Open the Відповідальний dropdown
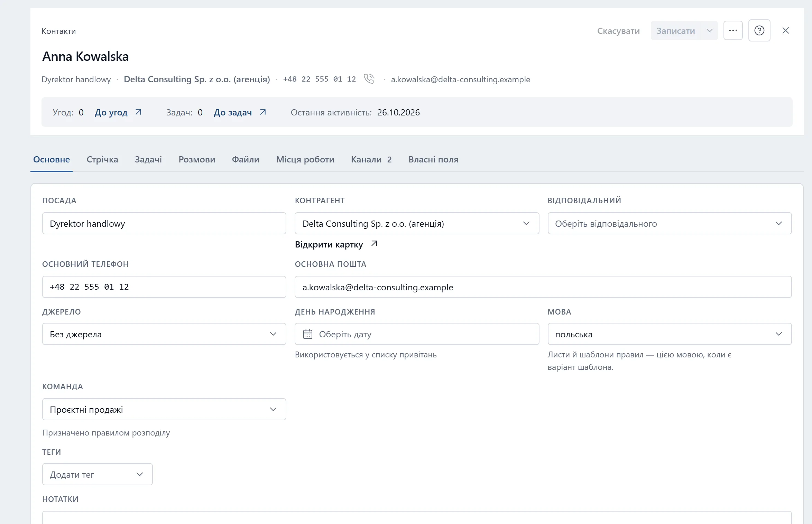Viewport: 812px width, 524px height. [x=669, y=223]
